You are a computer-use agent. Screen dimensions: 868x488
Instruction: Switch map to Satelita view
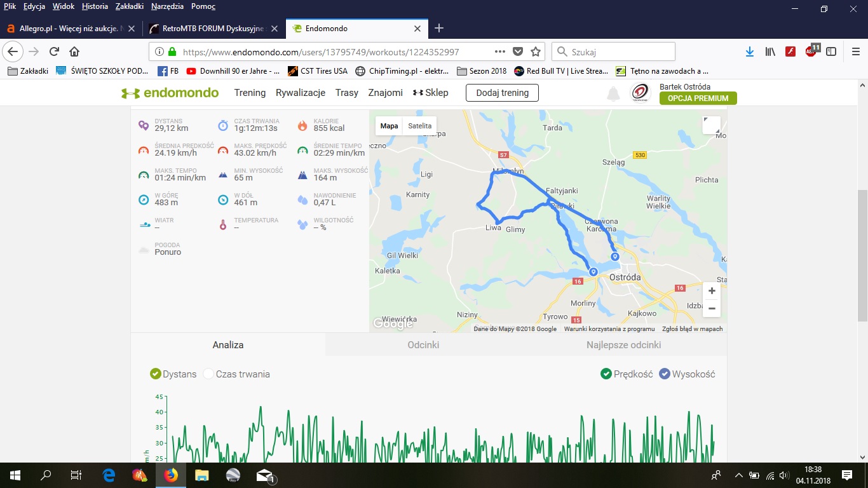(419, 126)
